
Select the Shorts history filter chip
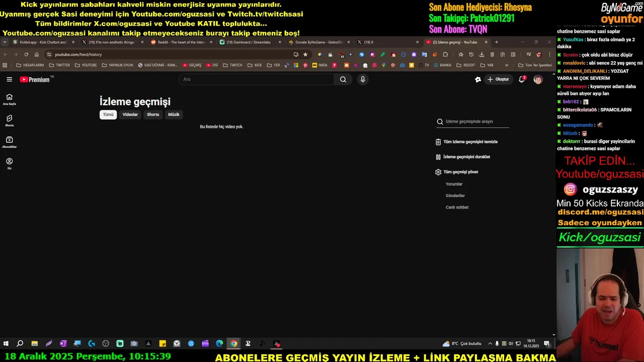[x=153, y=115]
